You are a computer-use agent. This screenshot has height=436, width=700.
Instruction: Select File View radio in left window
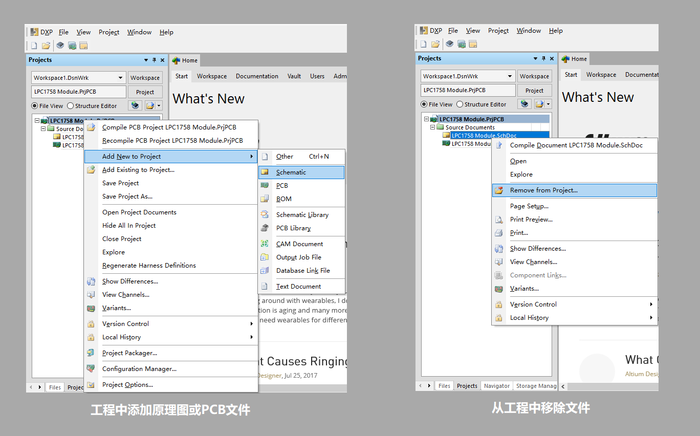(x=34, y=106)
